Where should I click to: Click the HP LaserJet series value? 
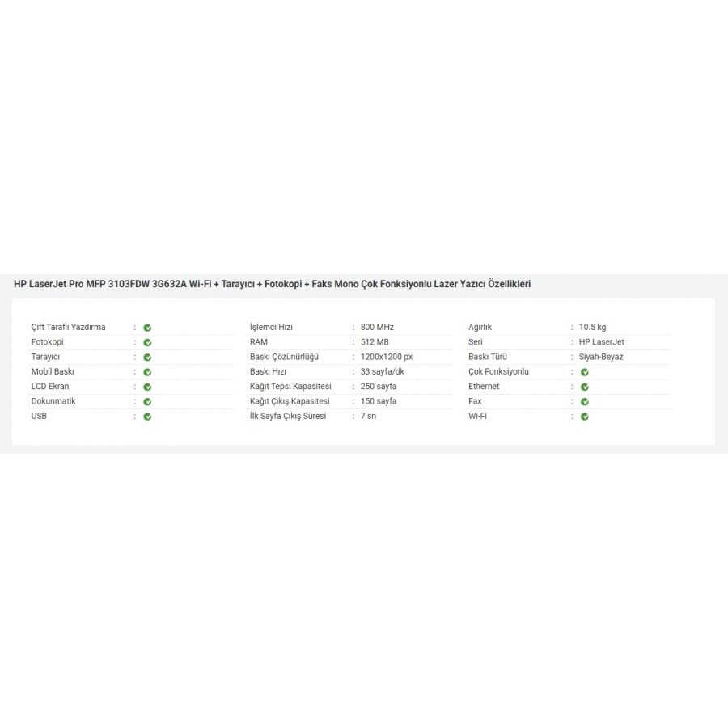[x=601, y=341]
